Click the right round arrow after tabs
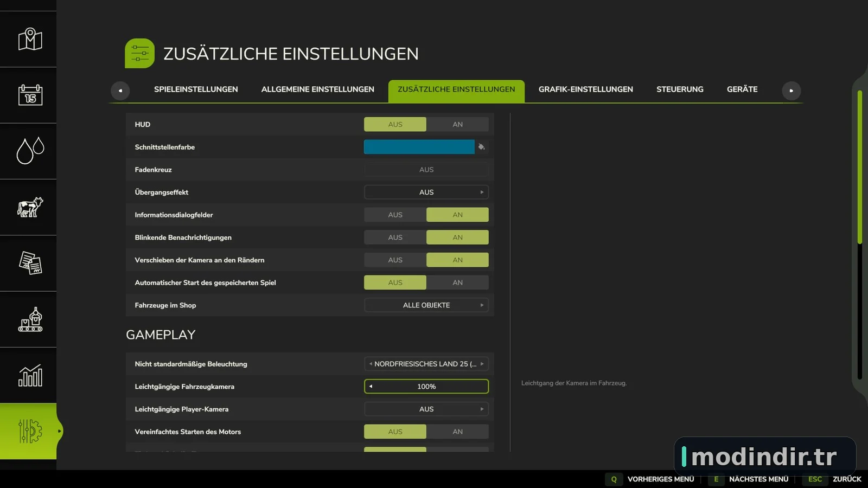Screen dimensions: 868x488 791,91
